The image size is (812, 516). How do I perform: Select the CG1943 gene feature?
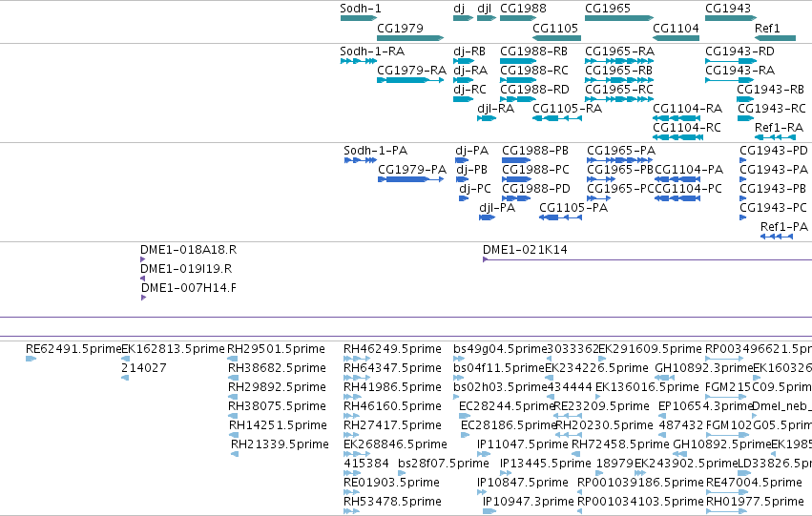pos(731,18)
